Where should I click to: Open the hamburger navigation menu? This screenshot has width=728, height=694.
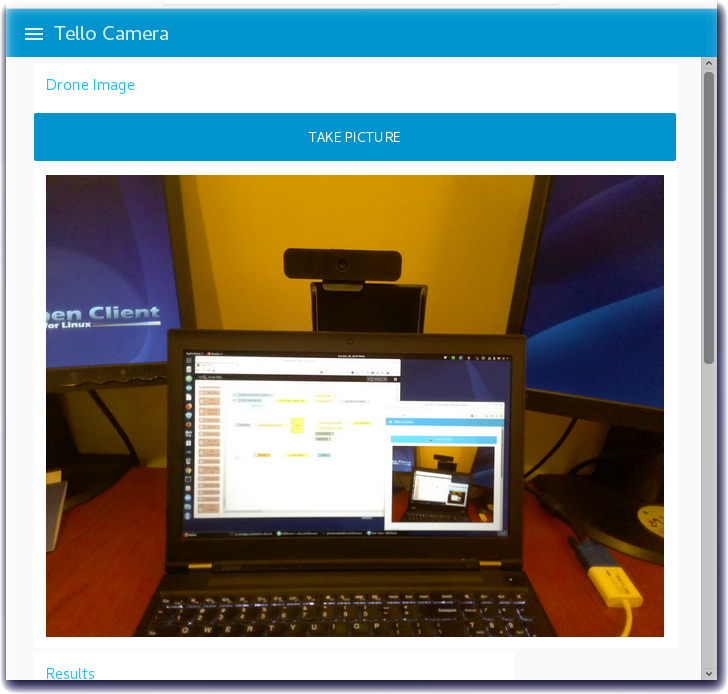point(34,34)
